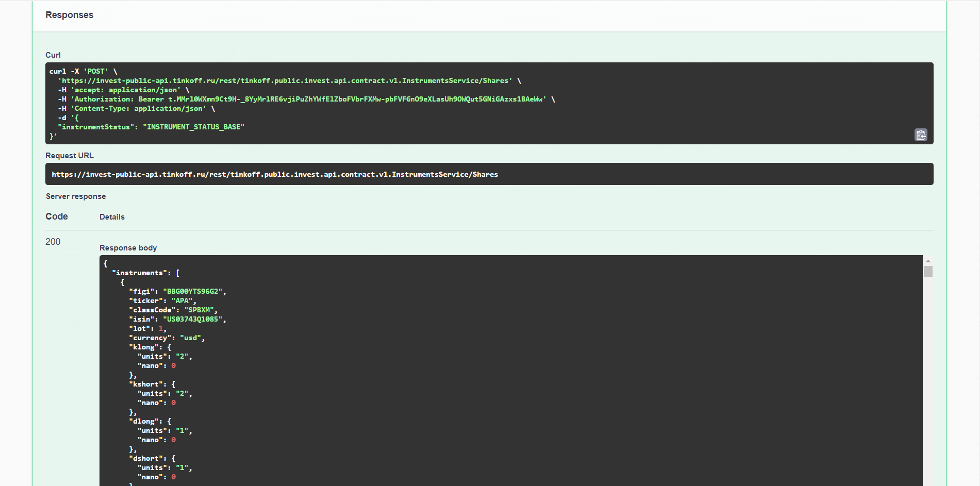Click the Request URL text box

pos(489,174)
